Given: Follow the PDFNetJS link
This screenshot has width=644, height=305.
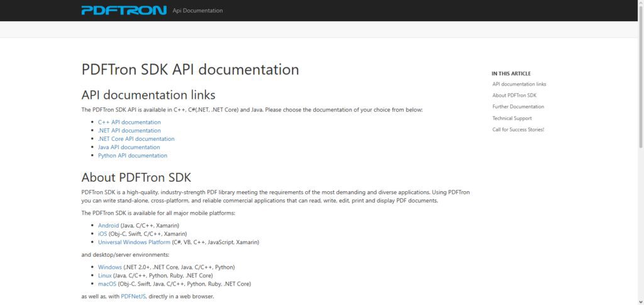Looking at the screenshot, I should 133,296.
